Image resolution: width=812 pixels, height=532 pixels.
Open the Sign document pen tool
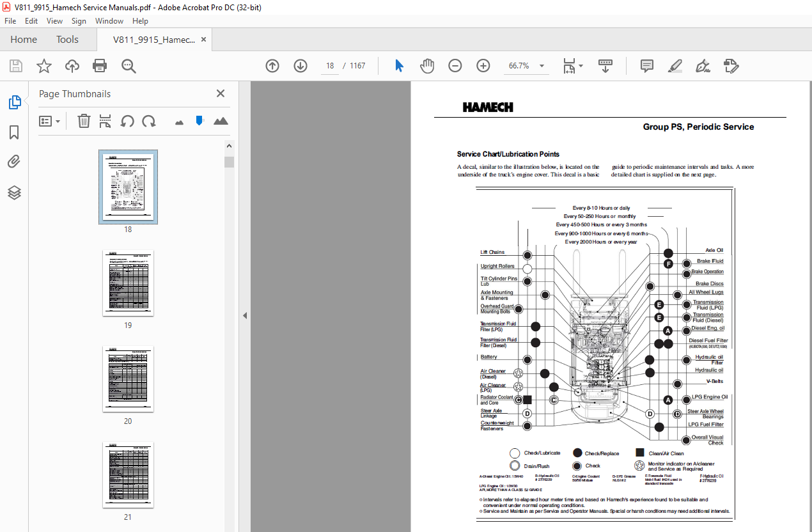click(703, 66)
